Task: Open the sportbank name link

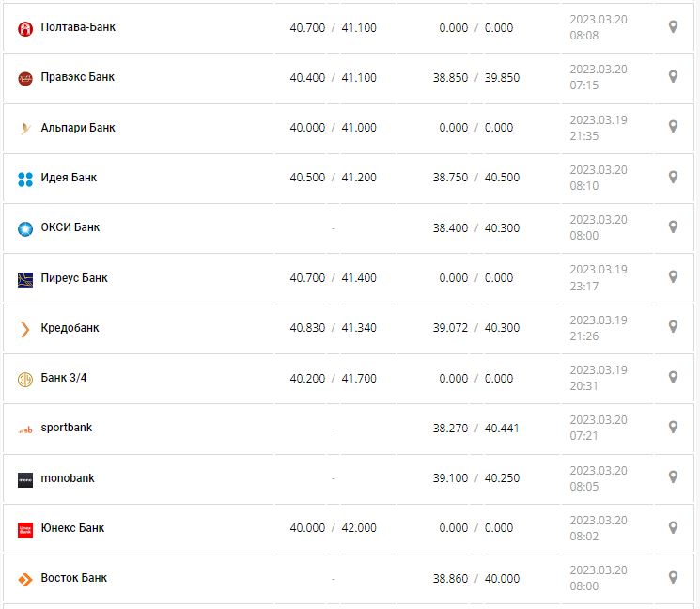Action: [x=66, y=428]
